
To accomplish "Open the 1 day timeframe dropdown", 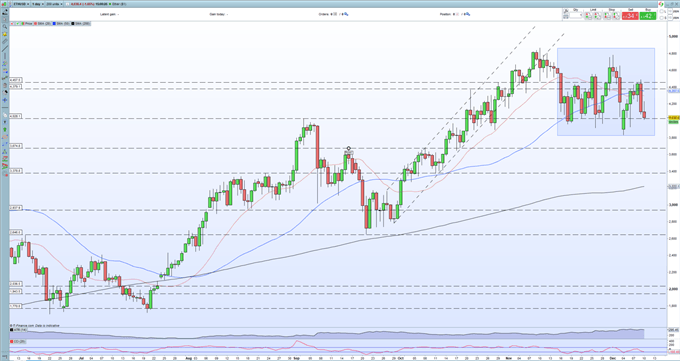I will [38, 4].
